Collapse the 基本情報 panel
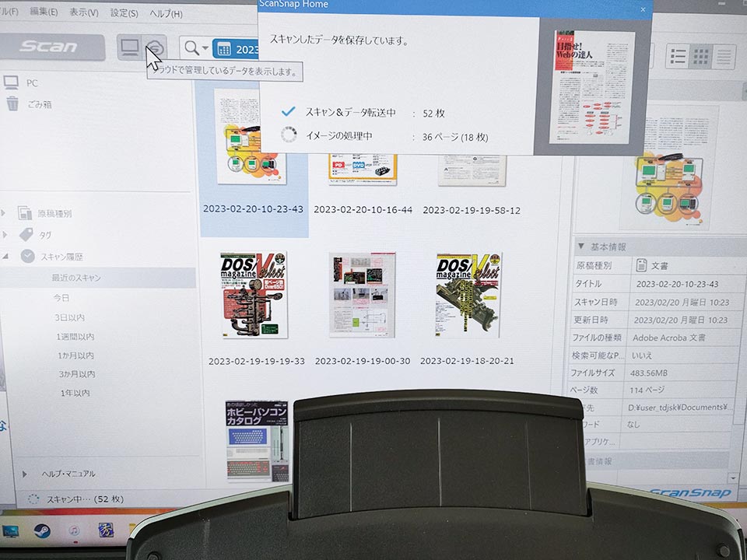Image resolution: width=747 pixels, height=560 pixels. click(x=581, y=247)
